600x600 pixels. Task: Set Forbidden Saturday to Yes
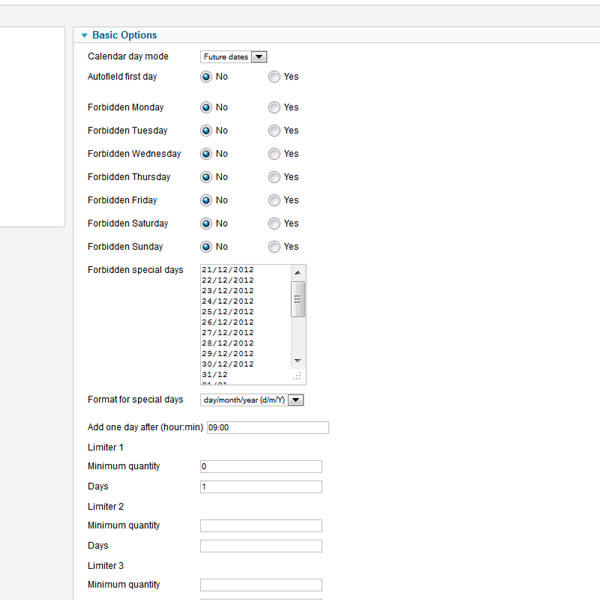click(274, 224)
